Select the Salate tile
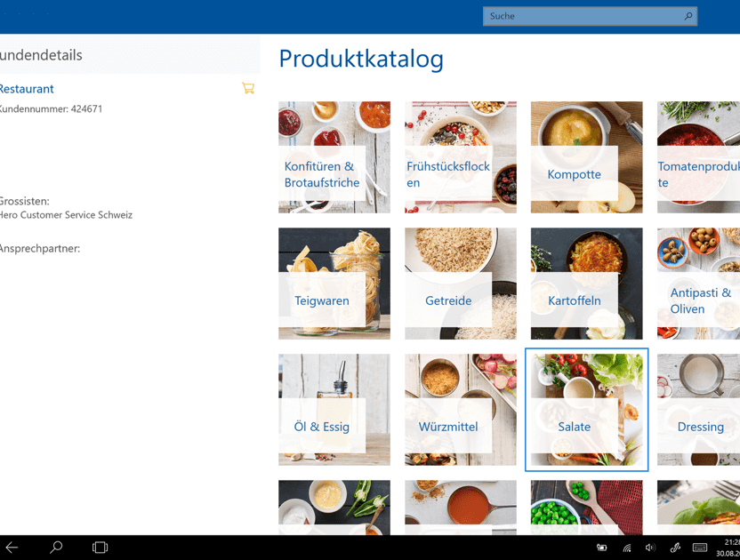 (x=586, y=410)
